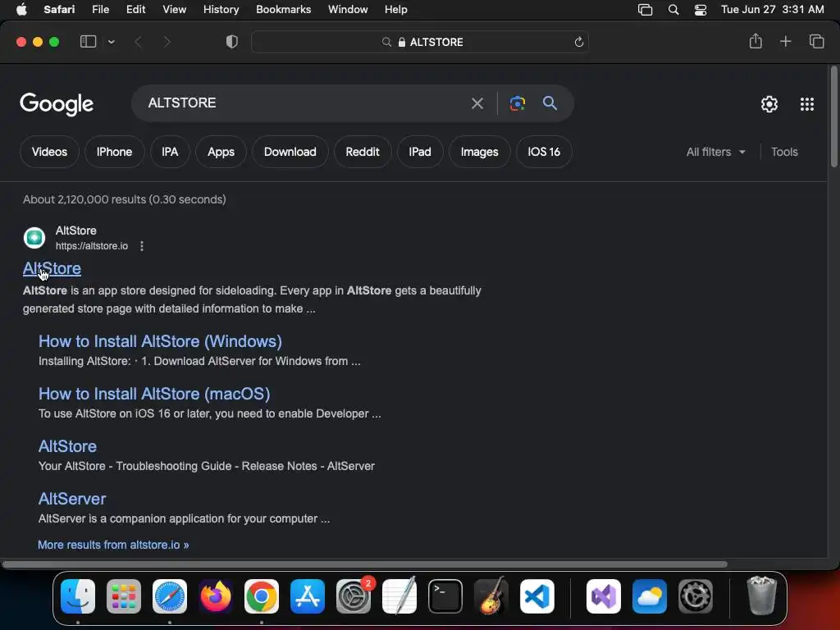Open Google Chrome from the Dock
The height and width of the screenshot is (630, 840).
click(x=262, y=596)
